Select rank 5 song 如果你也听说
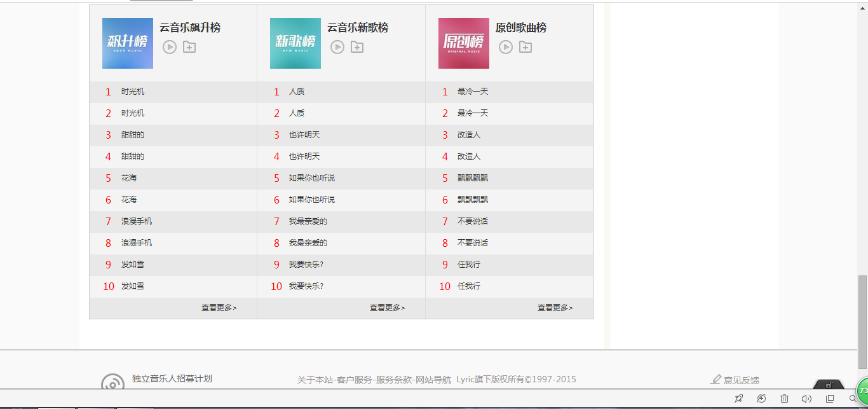This screenshot has height=409, width=868. (312, 178)
